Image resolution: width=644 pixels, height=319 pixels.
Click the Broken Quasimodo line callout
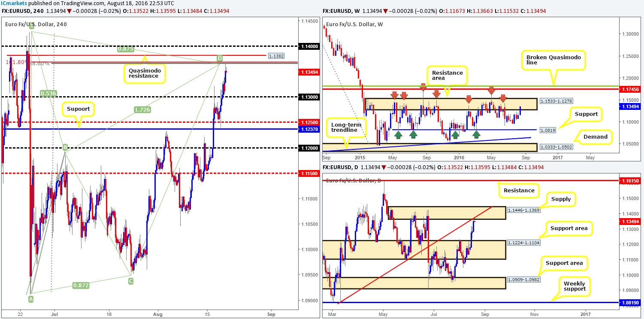coord(555,60)
